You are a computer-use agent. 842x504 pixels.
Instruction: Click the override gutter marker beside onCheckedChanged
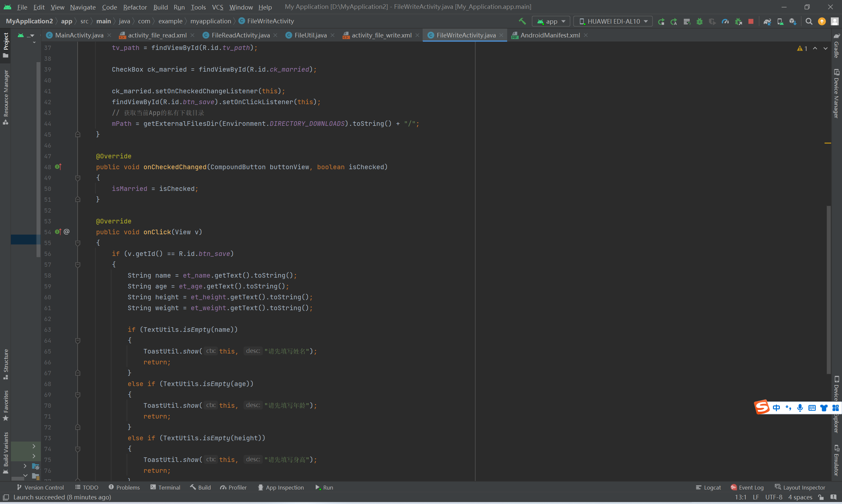[x=58, y=167]
